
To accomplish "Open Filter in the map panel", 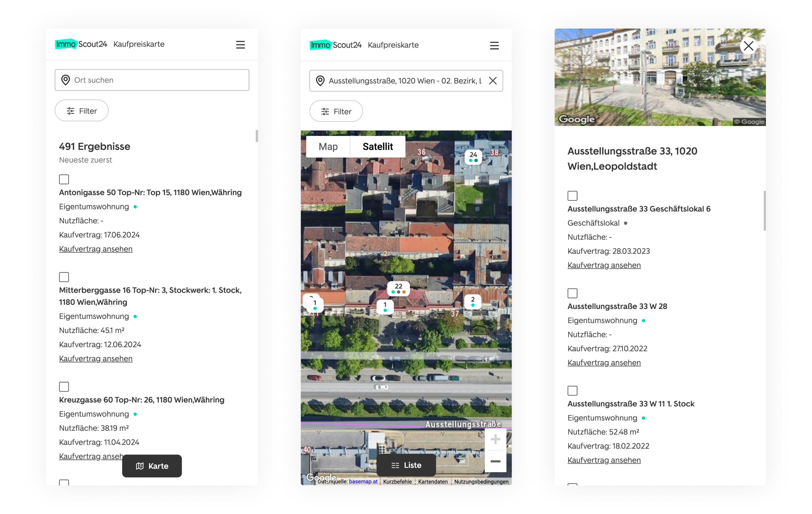I will 336,112.
